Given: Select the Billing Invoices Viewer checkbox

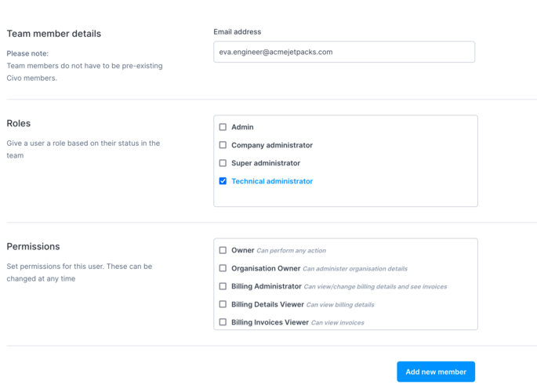Looking at the screenshot, I should click(x=223, y=322).
